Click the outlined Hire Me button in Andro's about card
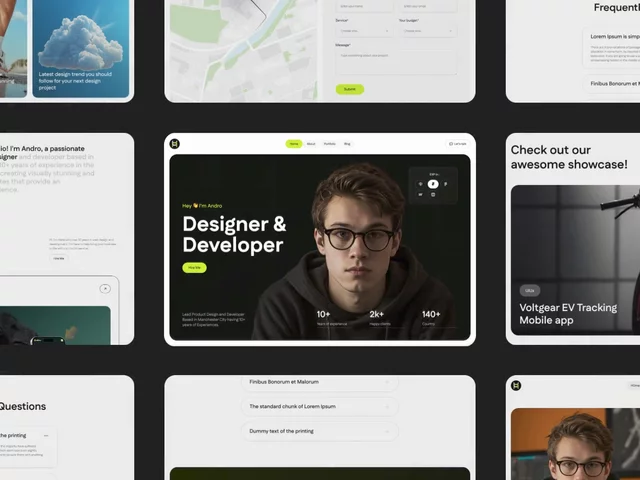This screenshot has height=480, width=640. pos(59,258)
